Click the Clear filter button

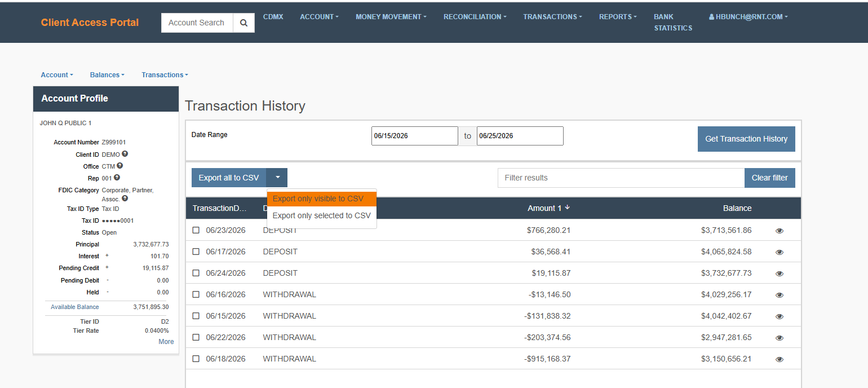769,178
